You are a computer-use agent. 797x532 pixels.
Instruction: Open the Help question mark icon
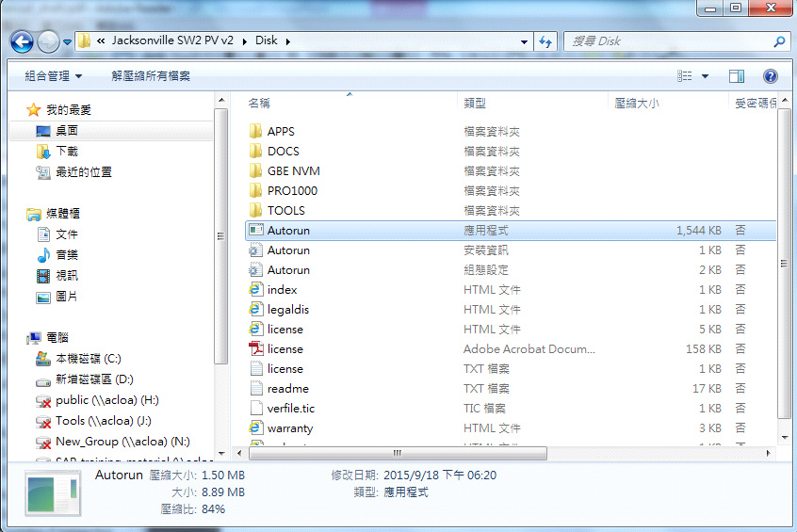pyautogui.click(x=770, y=76)
